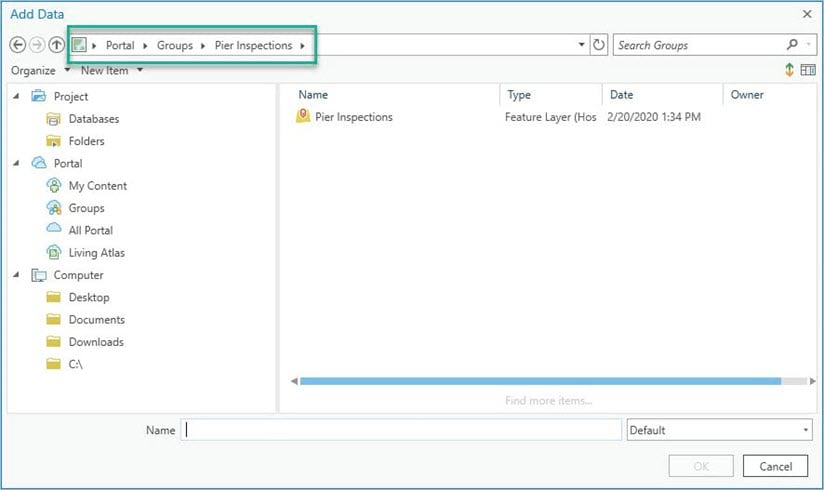Expand arrow after Portal in breadcrumb
This screenshot has width=824, height=490.
click(x=145, y=46)
